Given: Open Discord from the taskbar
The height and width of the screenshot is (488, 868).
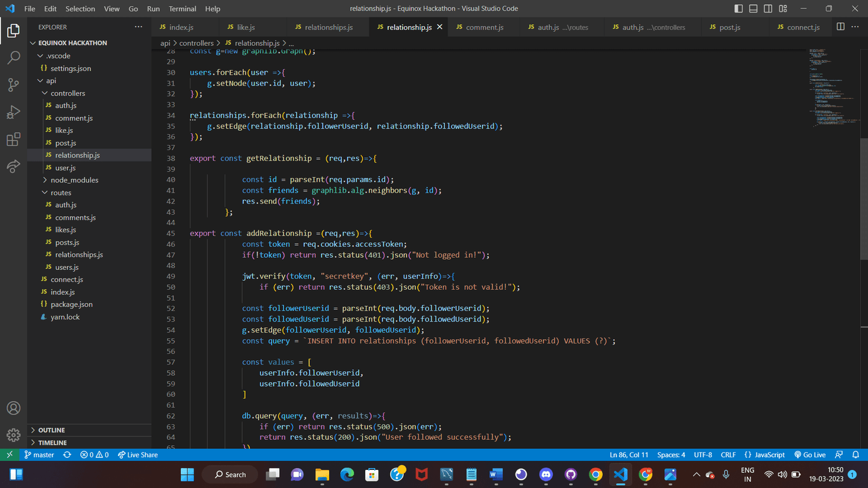Looking at the screenshot, I should click(546, 475).
